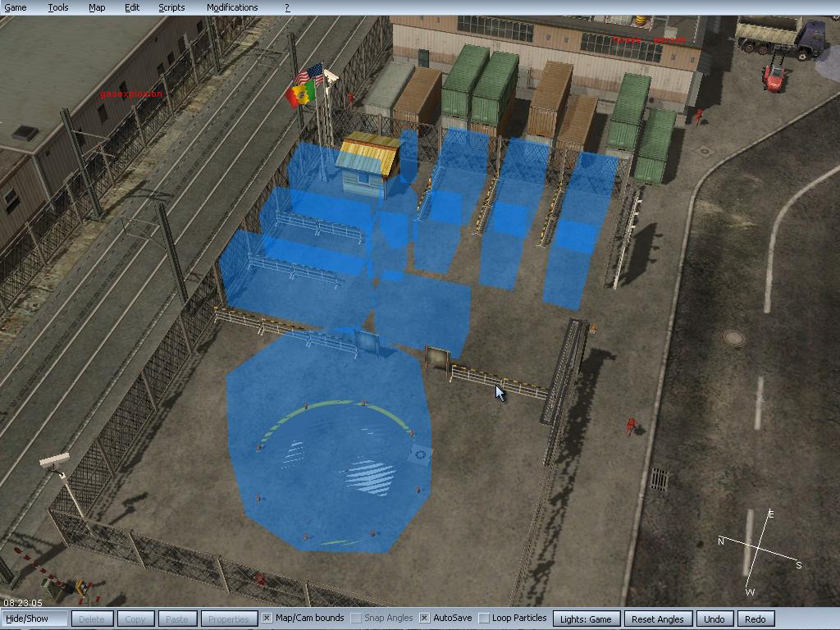This screenshot has width=840, height=630.
Task: Disable the Map/Cam bounds checkbox
Action: (x=267, y=619)
